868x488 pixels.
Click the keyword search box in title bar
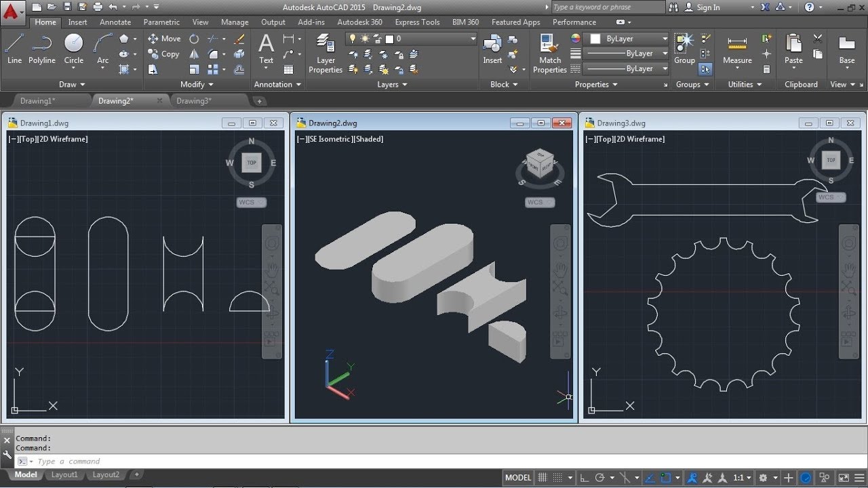(x=608, y=7)
